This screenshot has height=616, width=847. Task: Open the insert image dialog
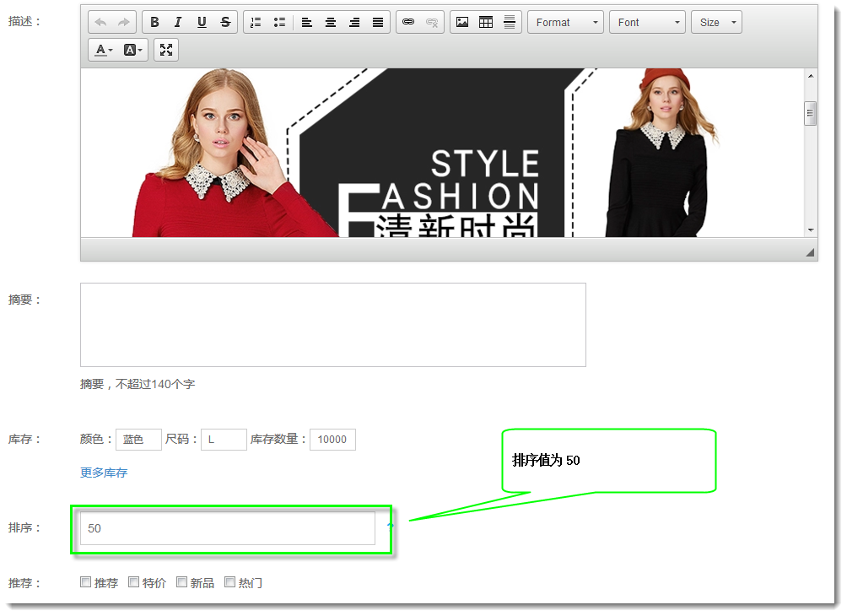[x=462, y=22]
